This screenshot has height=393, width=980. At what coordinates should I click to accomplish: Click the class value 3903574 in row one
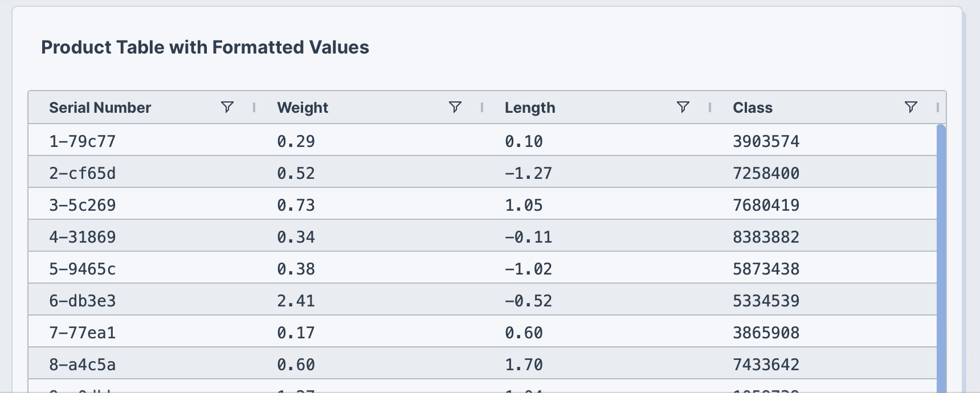point(767,141)
